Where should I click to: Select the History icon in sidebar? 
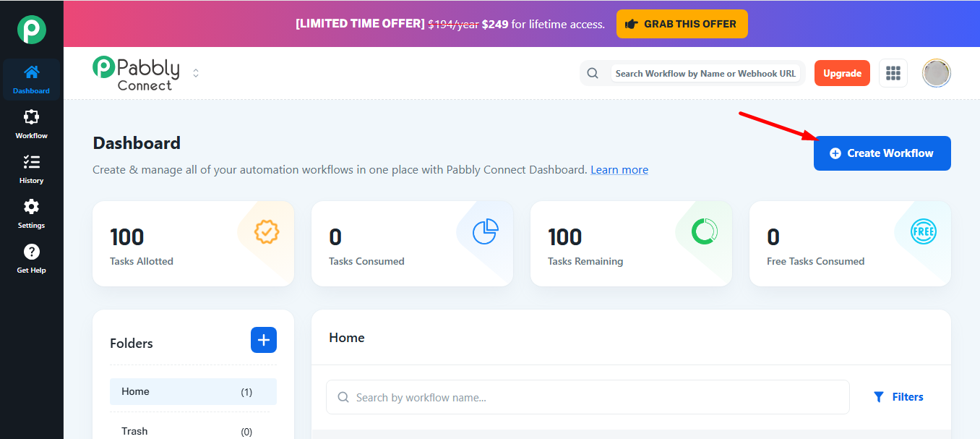(x=31, y=167)
